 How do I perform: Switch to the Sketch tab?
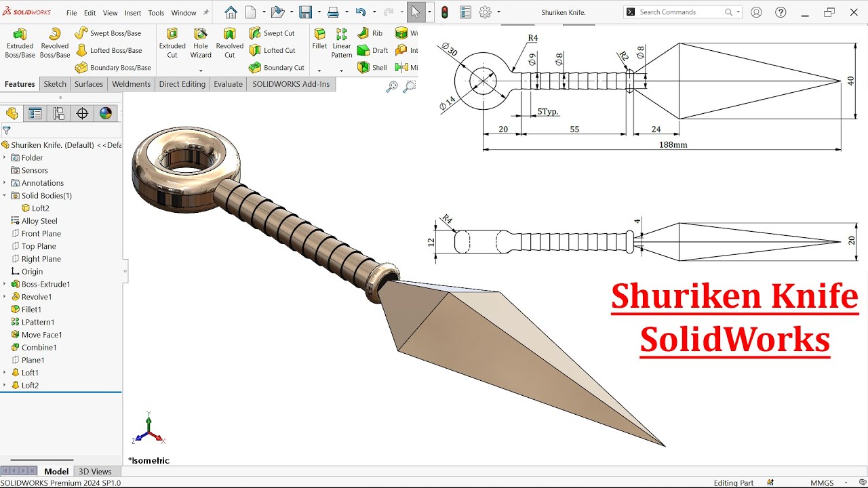tap(55, 84)
